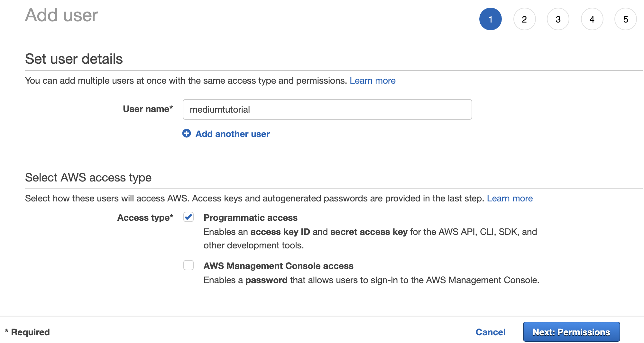Screen dimensions: 644x343
Task: Open step 5 of wizard
Action: point(625,19)
